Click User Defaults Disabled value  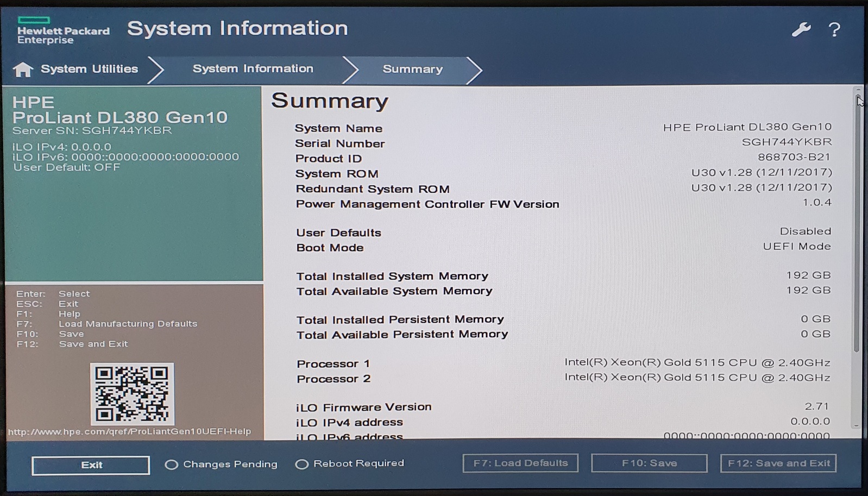coord(806,231)
